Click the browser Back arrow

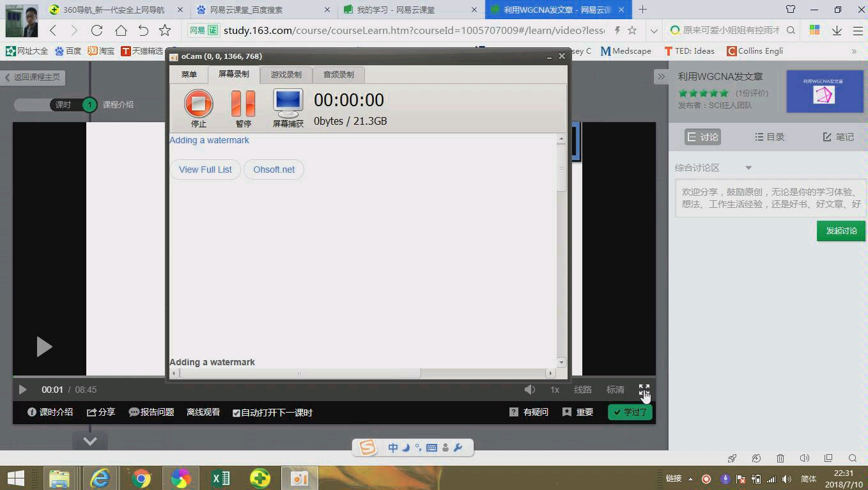[53, 30]
